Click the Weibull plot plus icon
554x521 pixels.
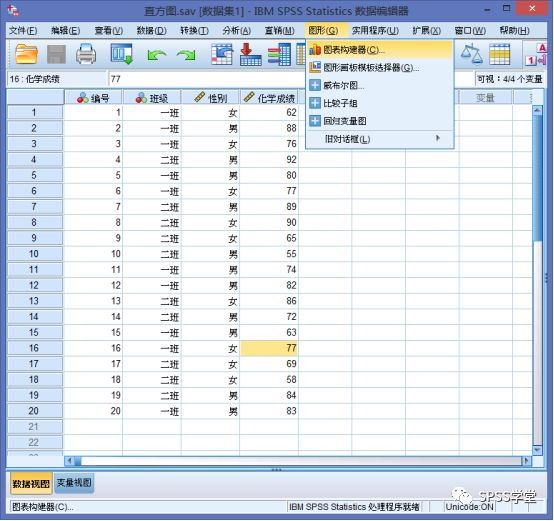314,85
